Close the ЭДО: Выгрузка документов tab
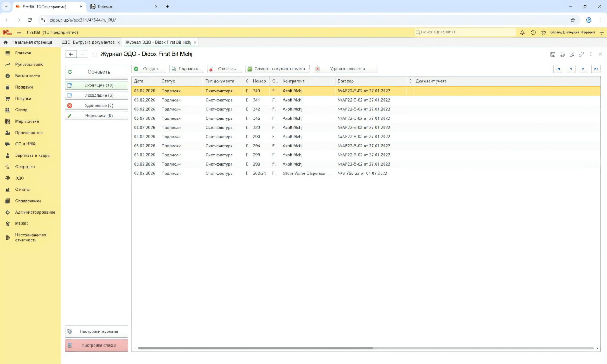Image resolution: width=607 pixels, height=364 pixels. click(x=119, y=42)
